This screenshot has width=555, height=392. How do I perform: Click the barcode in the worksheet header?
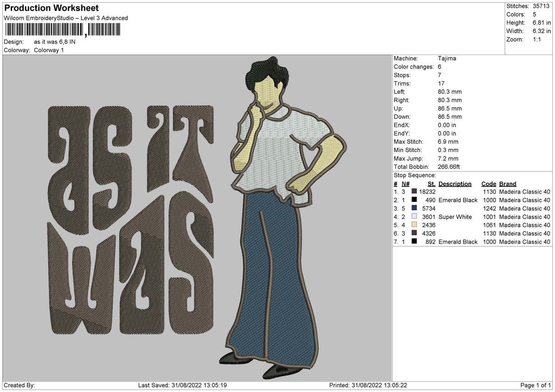pyautogui.click(x=62, y=30)
